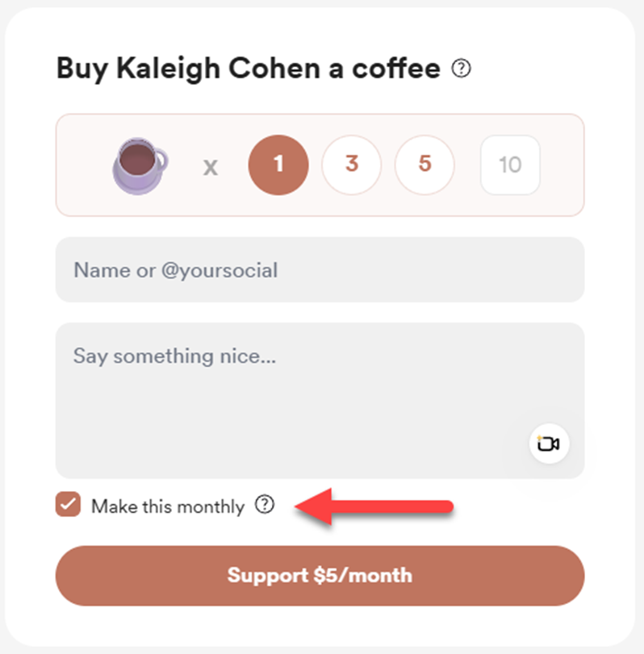Click the help icon beside the coffee heading
This screenshot has width=644, height=654.
461,69
